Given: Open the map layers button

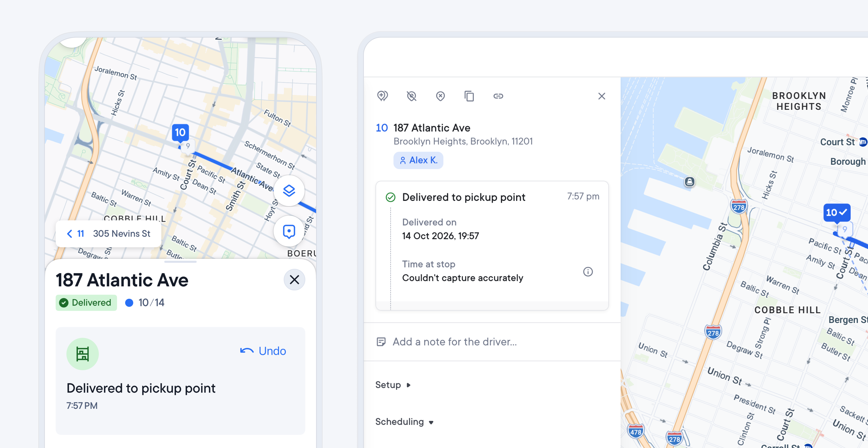Looking at the screenshot, I should pyautogui.click(x=289, y=191).
